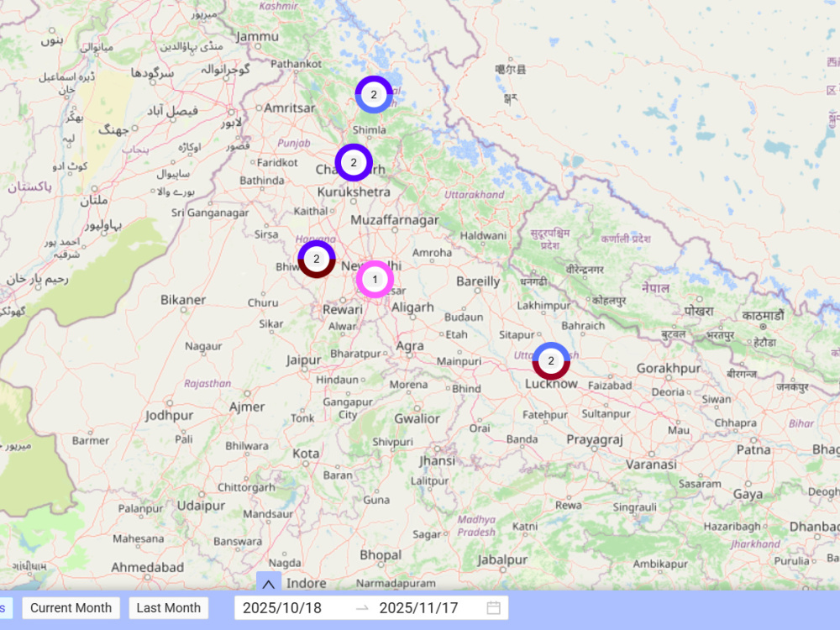The image size is (840, 630).
Task: Click the Patna city label
Action: point(753,450)
